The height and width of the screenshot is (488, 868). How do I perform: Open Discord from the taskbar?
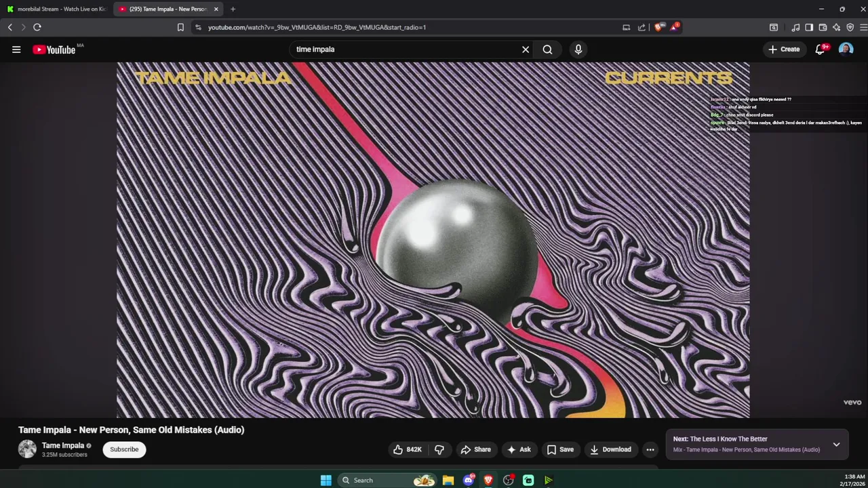click(x=469, y=480)
